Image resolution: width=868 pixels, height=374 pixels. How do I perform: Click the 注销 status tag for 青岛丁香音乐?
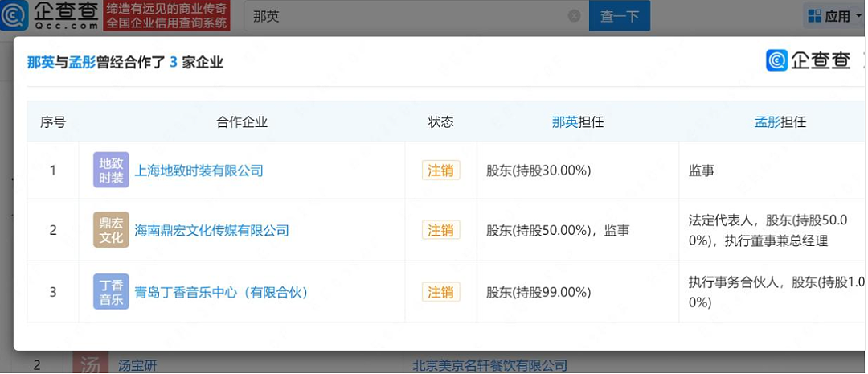440,292
